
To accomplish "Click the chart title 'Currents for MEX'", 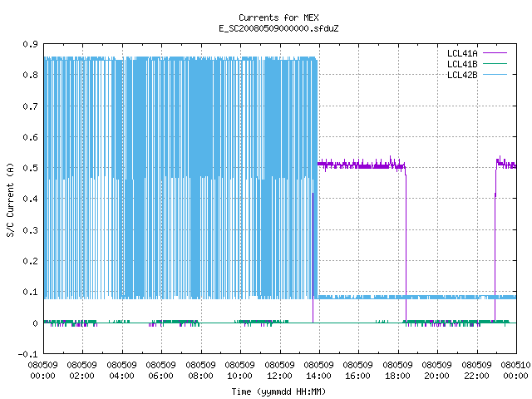I will pos(278,17).
